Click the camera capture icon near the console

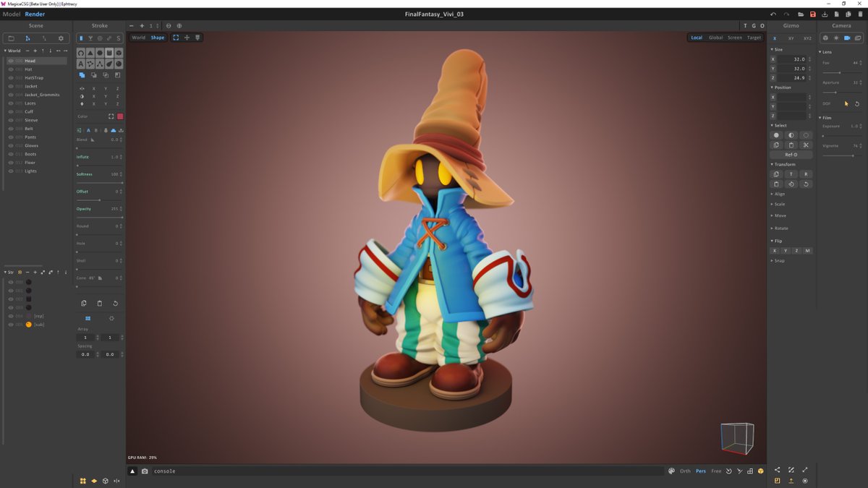pyautogui.click(x=143, y=471)
